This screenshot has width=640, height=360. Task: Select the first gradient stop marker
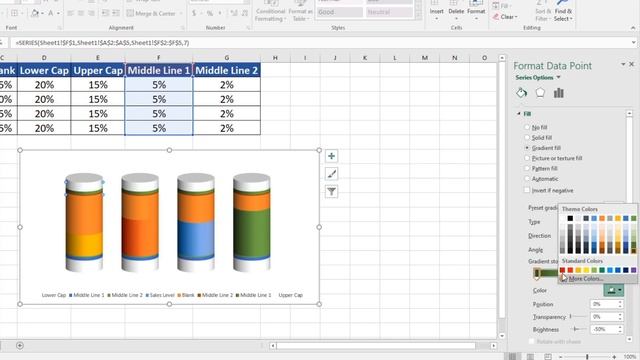coord(537,273)
